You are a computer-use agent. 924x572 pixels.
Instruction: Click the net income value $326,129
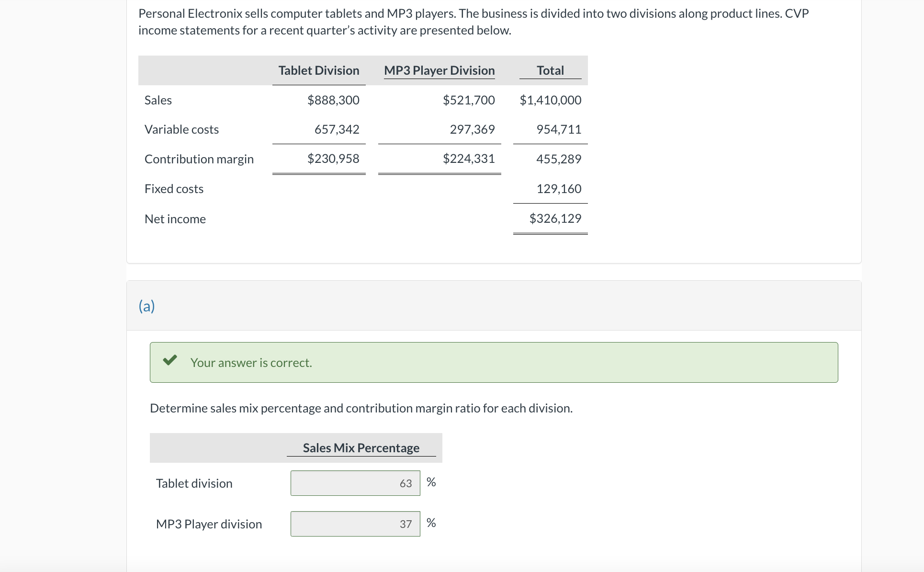click(x=555, y=218)
